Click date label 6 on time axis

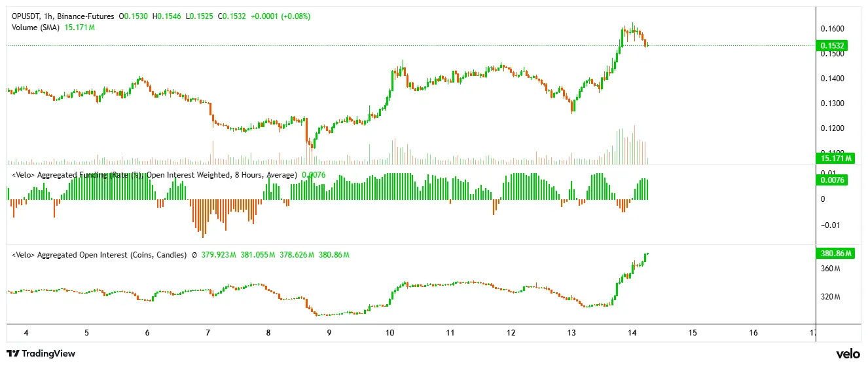[147, 333]
